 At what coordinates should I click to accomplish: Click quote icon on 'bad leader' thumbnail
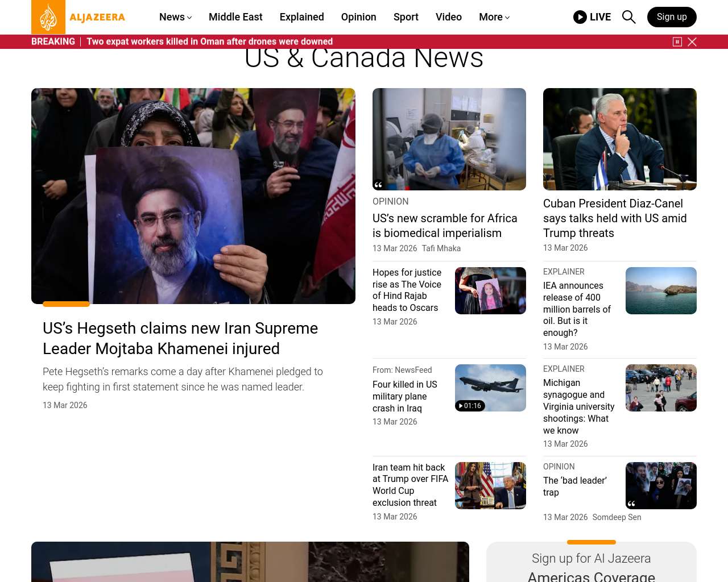[x=631, y=504]
